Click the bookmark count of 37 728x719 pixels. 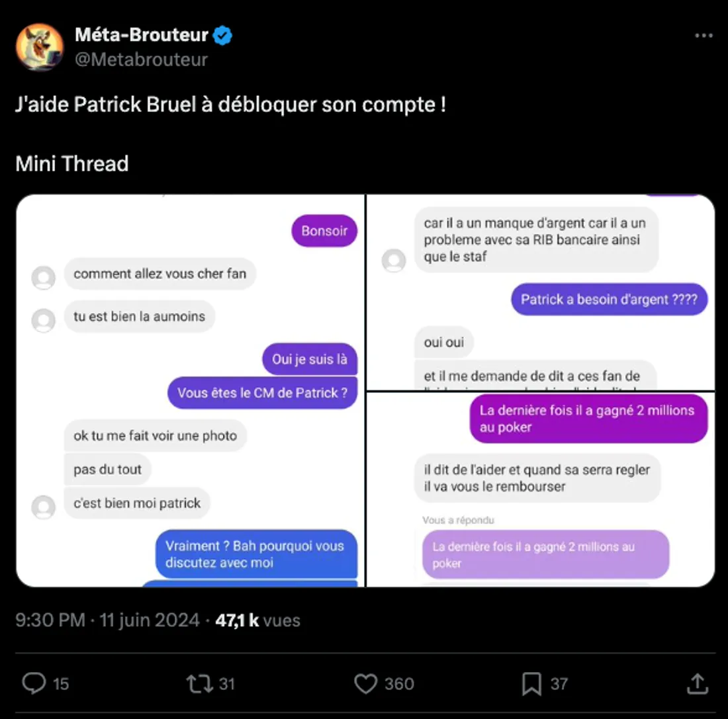coord(559,684)
